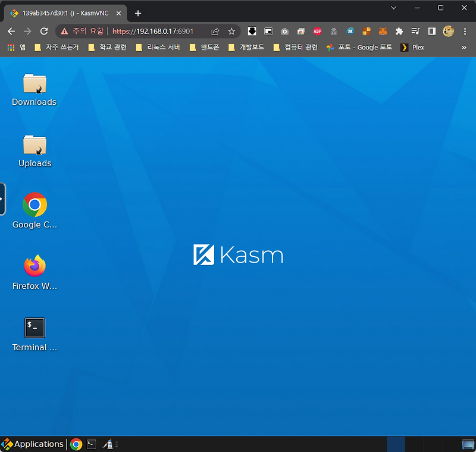Open Chrome from the bottom taskbar
The image size is (476, 452).
pos(76,444)
